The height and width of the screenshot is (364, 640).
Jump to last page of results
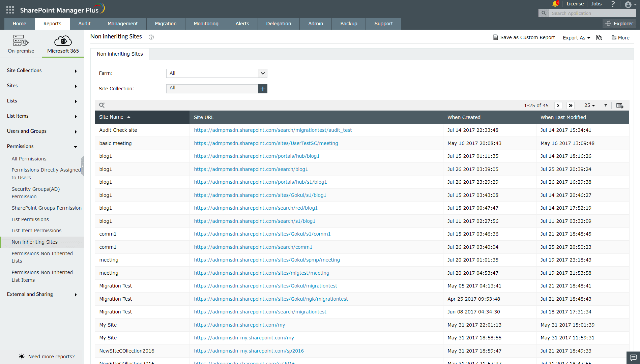[571, 105]
